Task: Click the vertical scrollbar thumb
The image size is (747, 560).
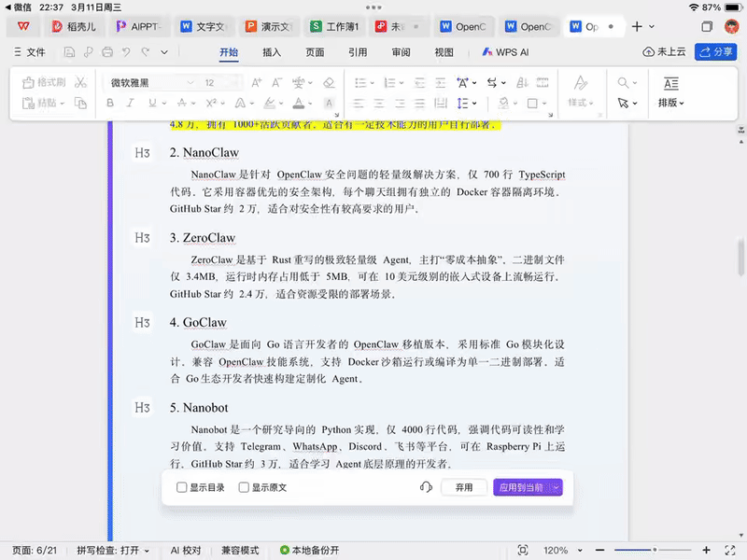Action: 740,258
